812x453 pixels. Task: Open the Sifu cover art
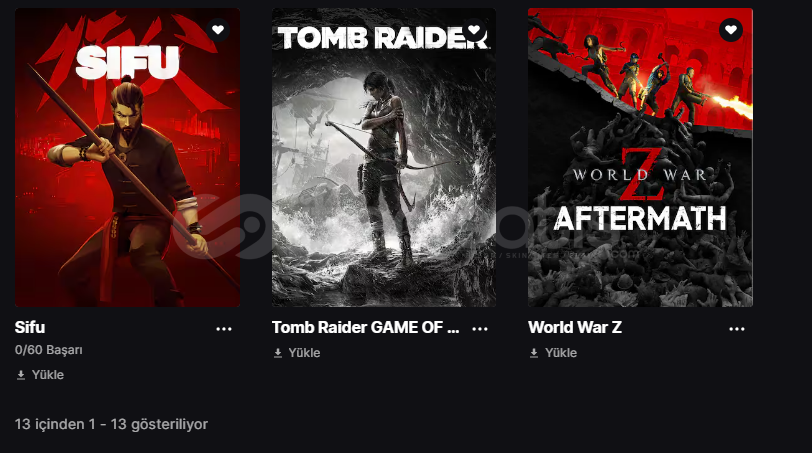tap(127, 157)
